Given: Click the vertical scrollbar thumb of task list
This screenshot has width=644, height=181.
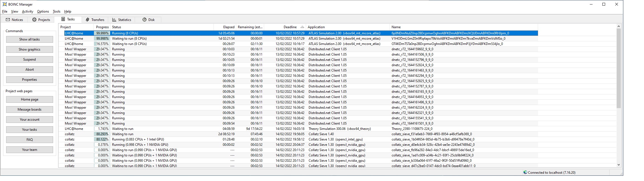Looking at the screenshot, I should tap(619, 68).
